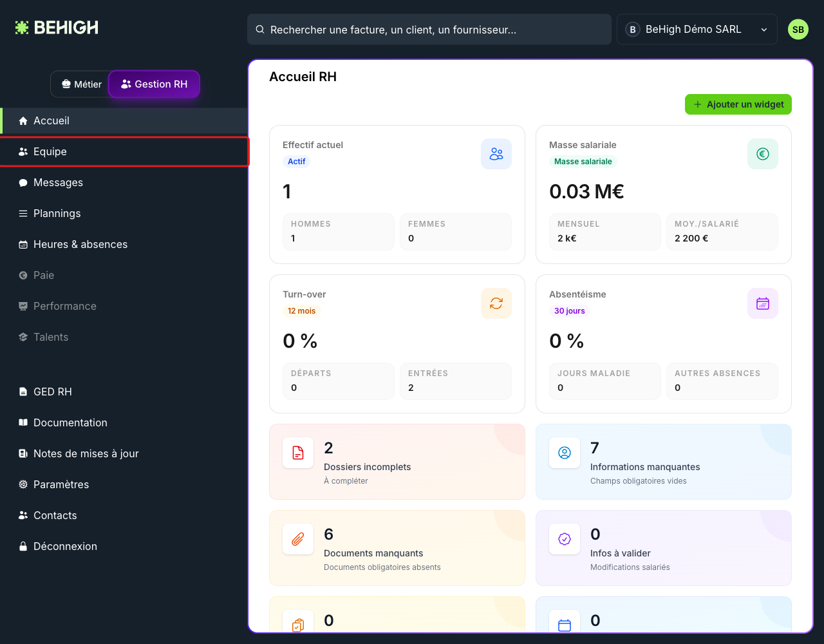Open the GED RH section
This screenshot has width=824, height=644.
(124, 392)
